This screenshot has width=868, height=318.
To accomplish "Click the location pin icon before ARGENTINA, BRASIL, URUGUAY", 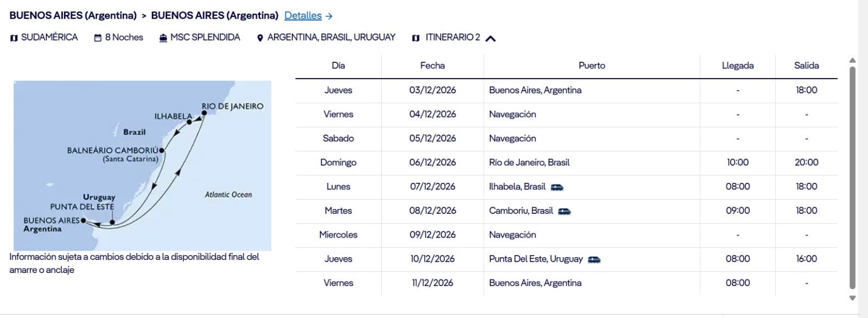I will pos(260,38).
